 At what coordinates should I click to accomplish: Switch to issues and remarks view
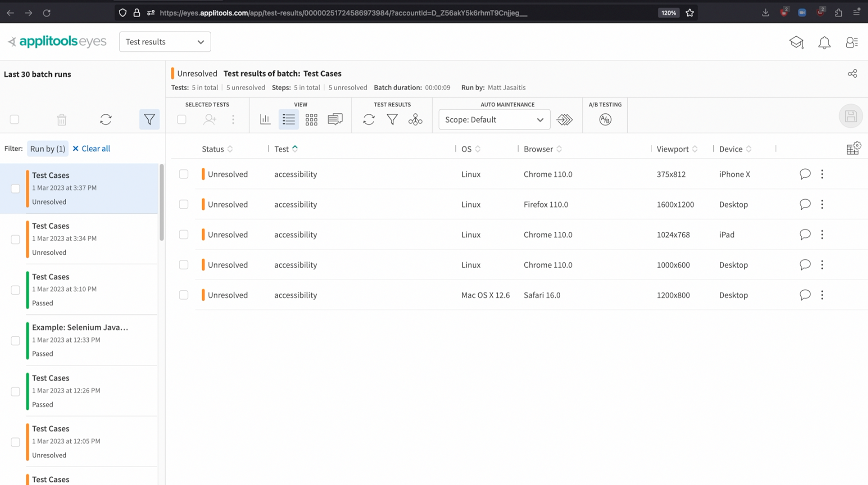[x=335, y=119]
